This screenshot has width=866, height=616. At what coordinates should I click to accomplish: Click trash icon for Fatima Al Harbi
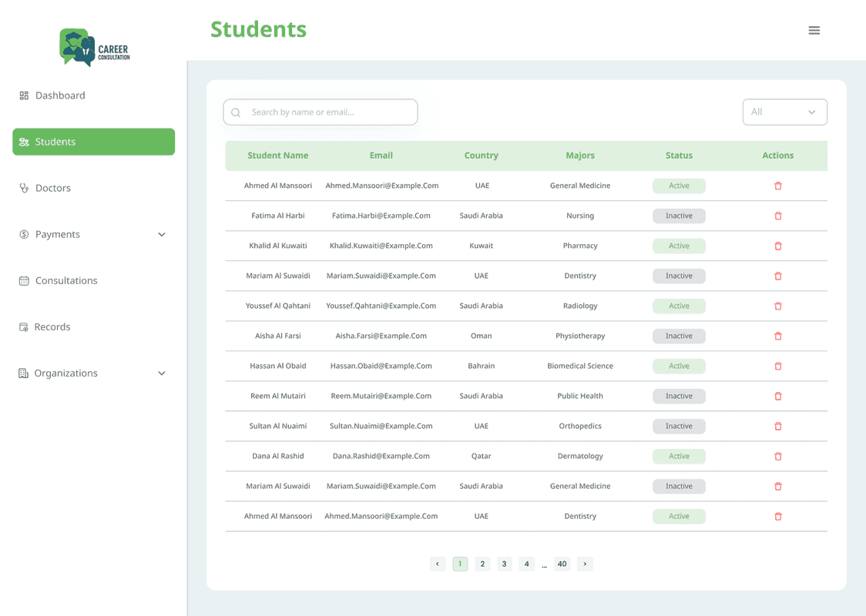click(777, 216)
